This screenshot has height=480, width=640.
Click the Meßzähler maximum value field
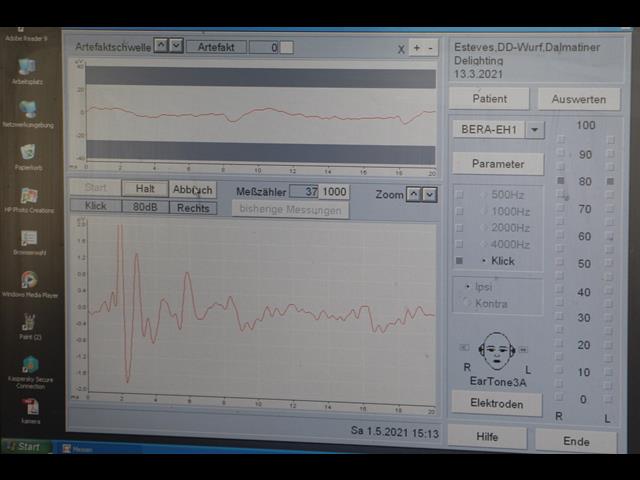[x=334, y=192]
